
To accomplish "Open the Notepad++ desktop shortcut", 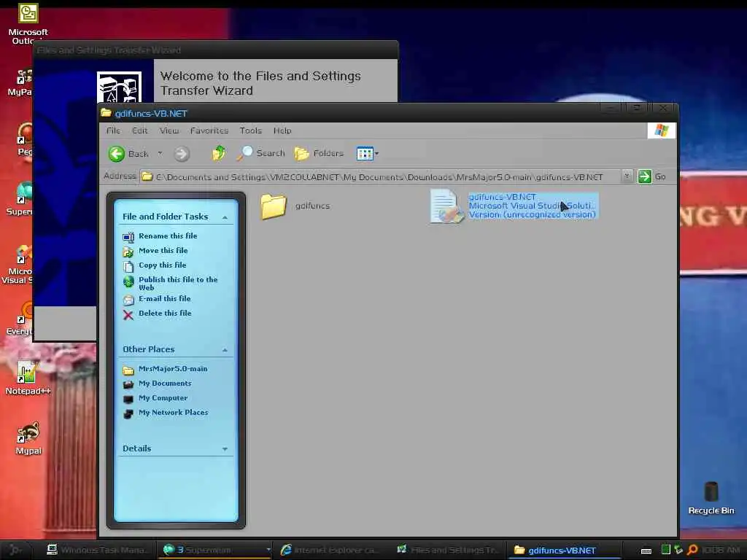I will click(x=28, y=378).
